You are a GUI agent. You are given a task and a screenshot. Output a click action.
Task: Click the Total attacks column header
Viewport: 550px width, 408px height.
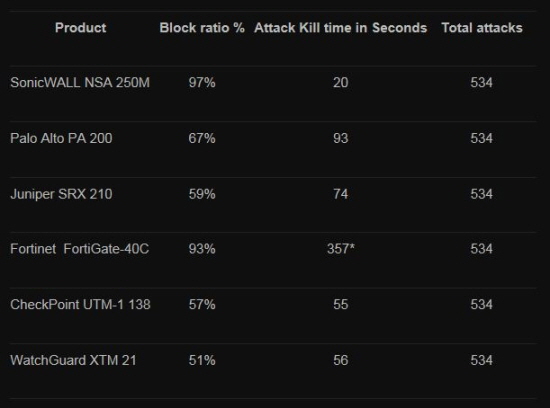[x=482, y=28]
